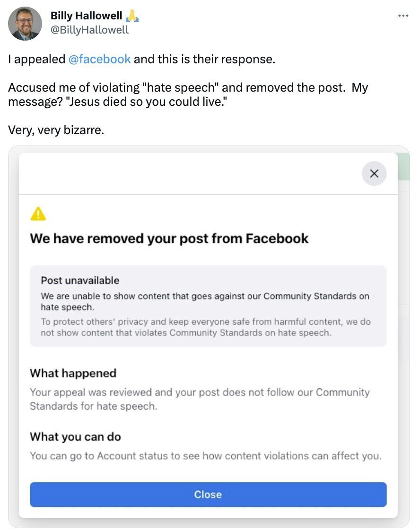Click the Account status sentence

(206, 455)
